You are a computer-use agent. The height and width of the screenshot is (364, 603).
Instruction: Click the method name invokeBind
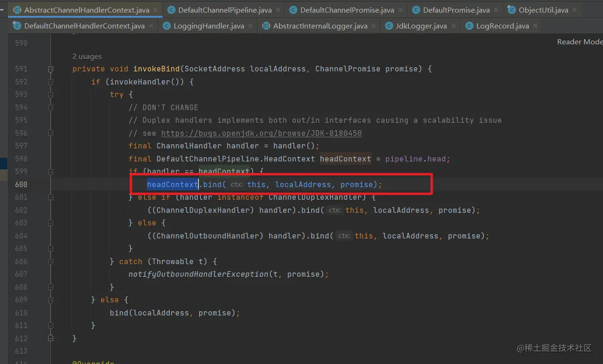pos(156,69)
